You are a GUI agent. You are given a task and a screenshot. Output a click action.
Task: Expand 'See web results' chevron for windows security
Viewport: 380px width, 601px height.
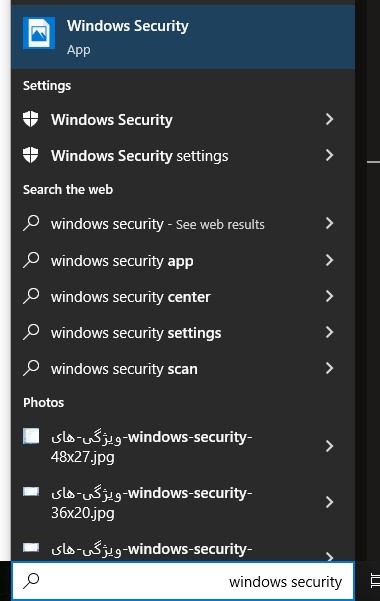(329, 223)
